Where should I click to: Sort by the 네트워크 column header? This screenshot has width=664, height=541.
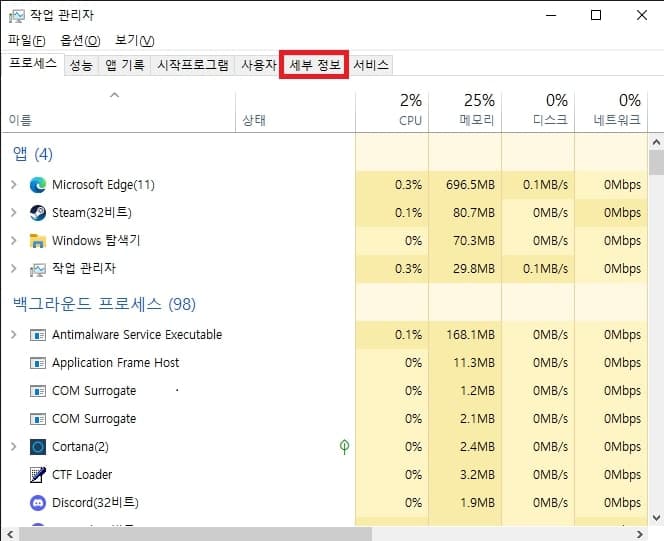(611, 112)
